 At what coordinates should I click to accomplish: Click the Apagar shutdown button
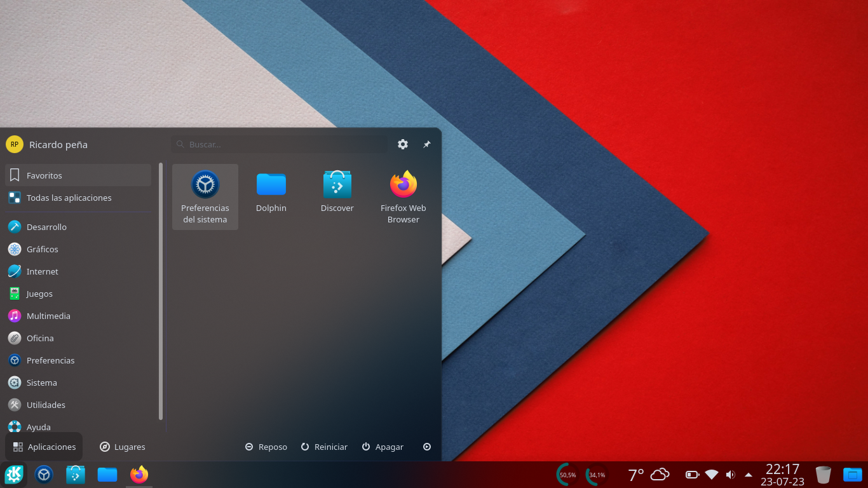(x=383, y=447)
